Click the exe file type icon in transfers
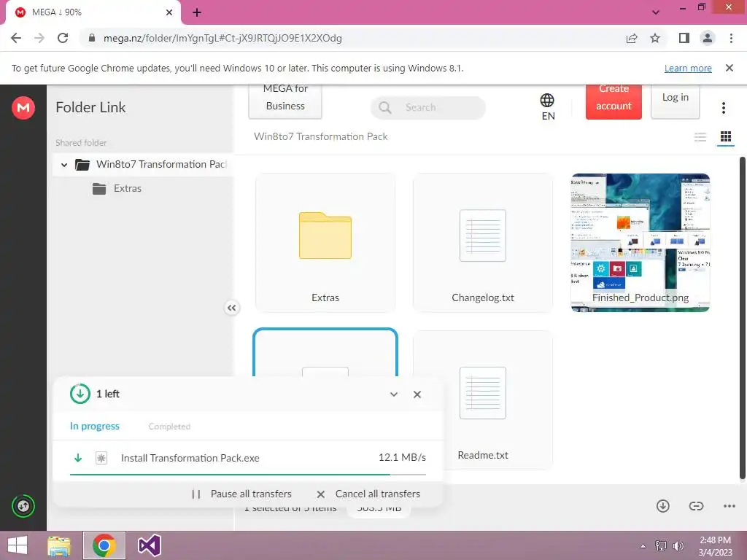The image size is (747, 560). pos(101,458)
